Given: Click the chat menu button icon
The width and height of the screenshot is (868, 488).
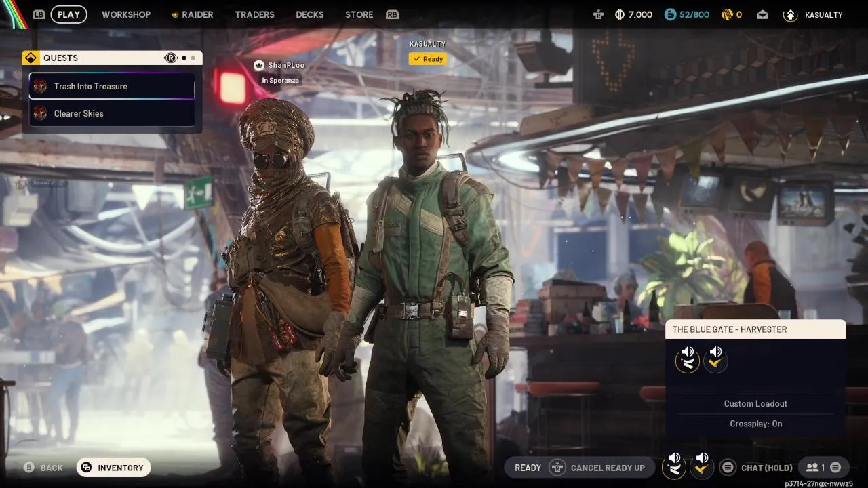Looking at the screenshot, I should (x=728, y=468).
